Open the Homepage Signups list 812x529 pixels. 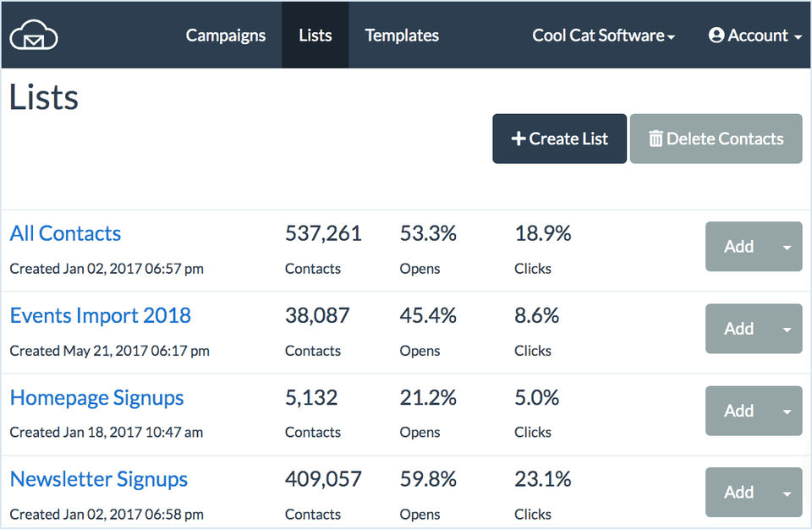coord(96,397)
